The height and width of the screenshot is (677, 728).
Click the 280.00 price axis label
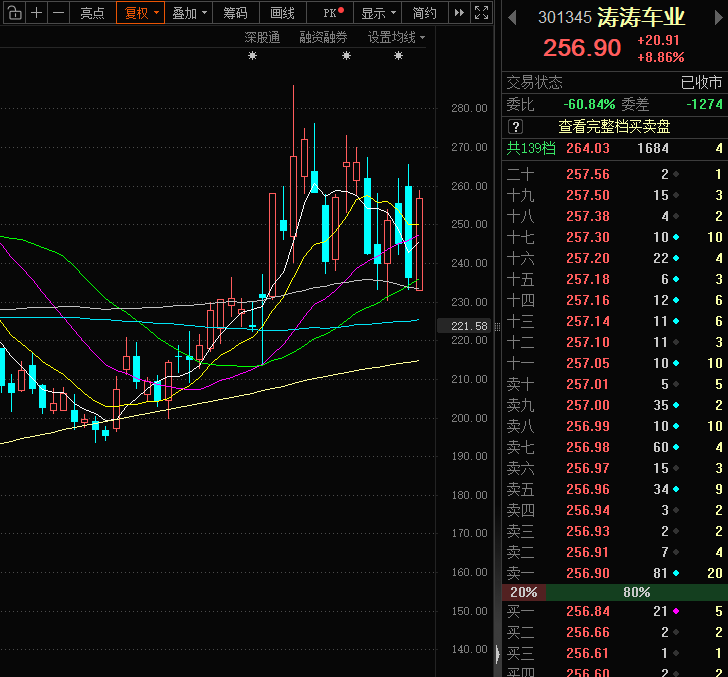(x=469, y=108)
